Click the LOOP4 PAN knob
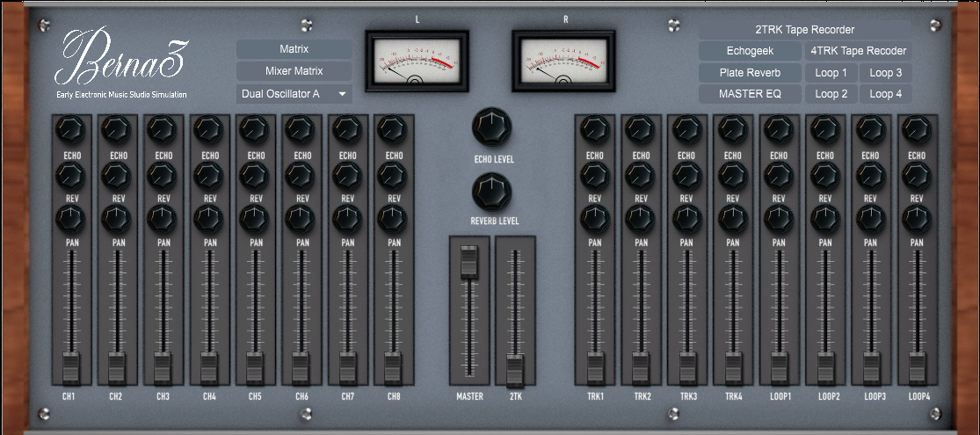 [x=917, y=220]
